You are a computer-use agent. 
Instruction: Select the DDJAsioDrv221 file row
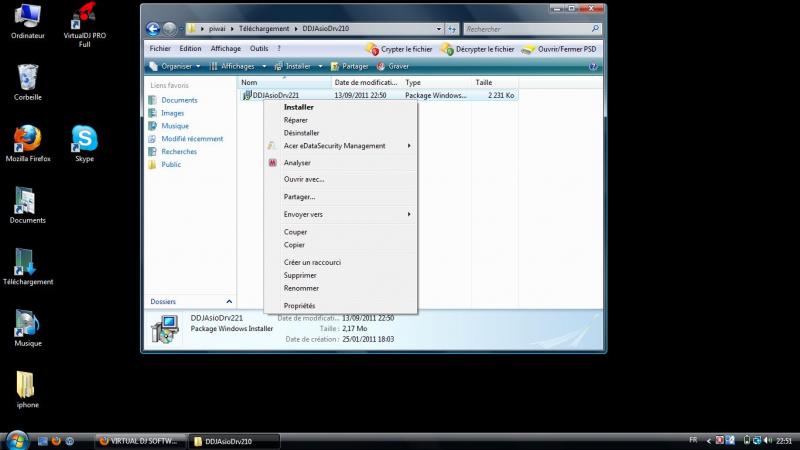coord(378,95)
